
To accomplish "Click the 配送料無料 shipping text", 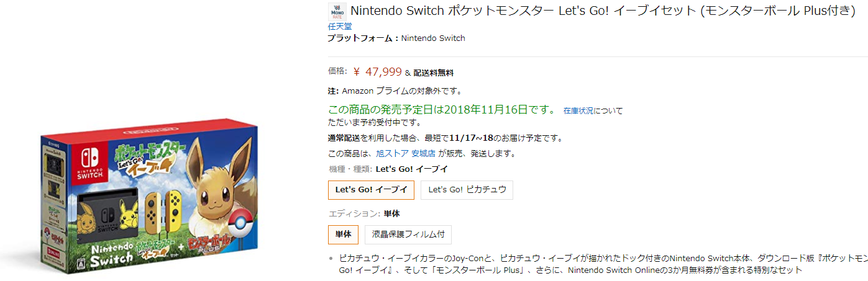I will (x=433, y=73).
